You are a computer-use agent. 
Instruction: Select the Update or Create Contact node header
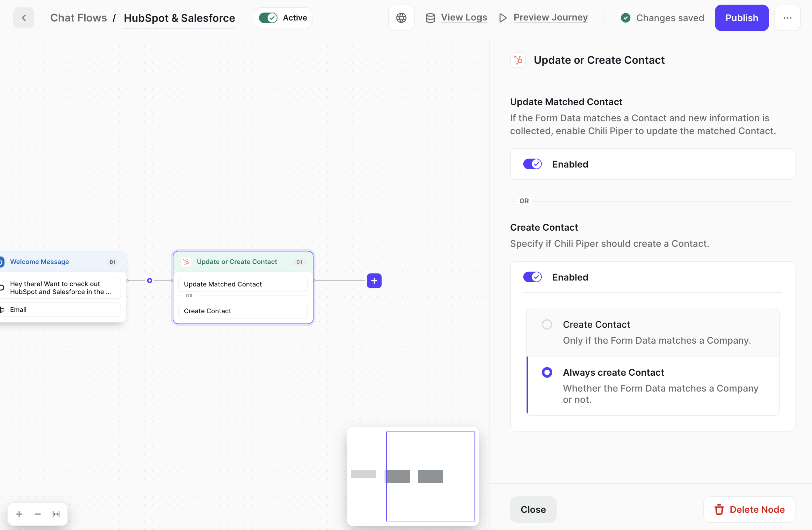(x=243, y=262)
